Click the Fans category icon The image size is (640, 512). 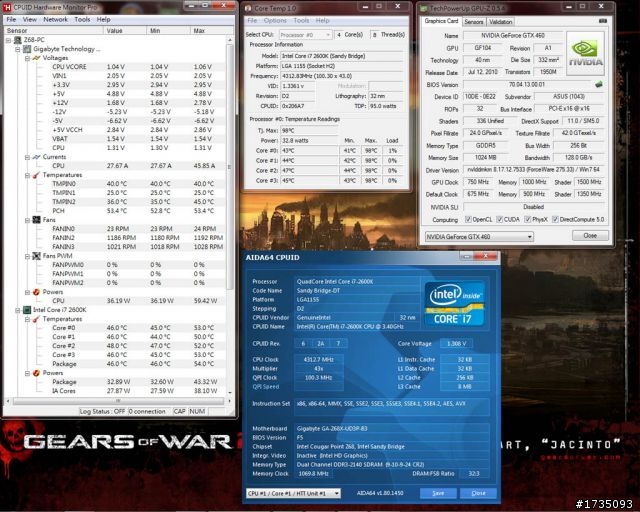pos(36,220)
